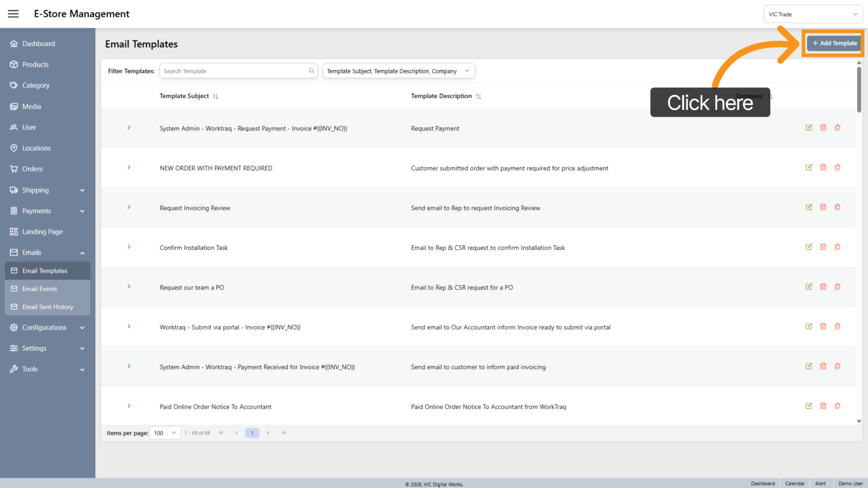This screenshot has width=868, height=488.
Task: Expand the Worktraq Submit via portal row
Action: (x=129, y=326)
